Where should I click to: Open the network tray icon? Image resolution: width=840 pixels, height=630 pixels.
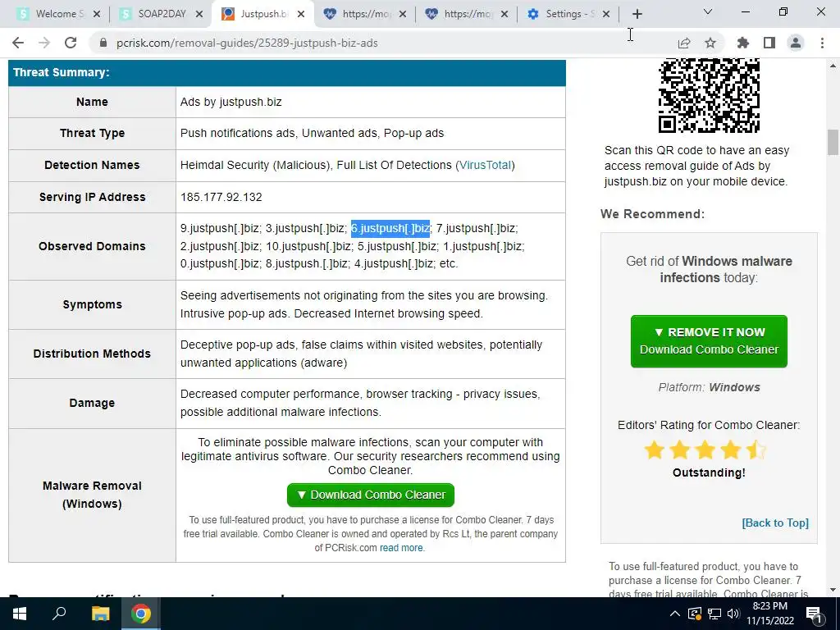[714, 614]
